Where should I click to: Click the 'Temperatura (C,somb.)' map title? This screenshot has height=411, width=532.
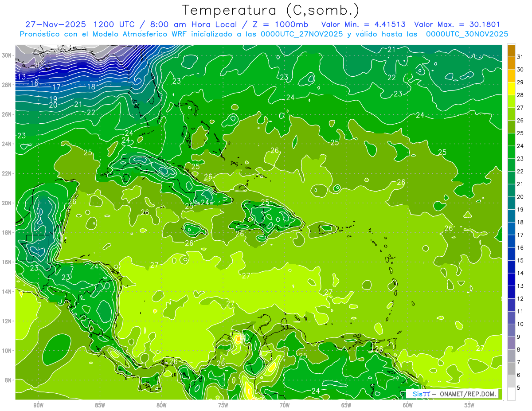271,10
